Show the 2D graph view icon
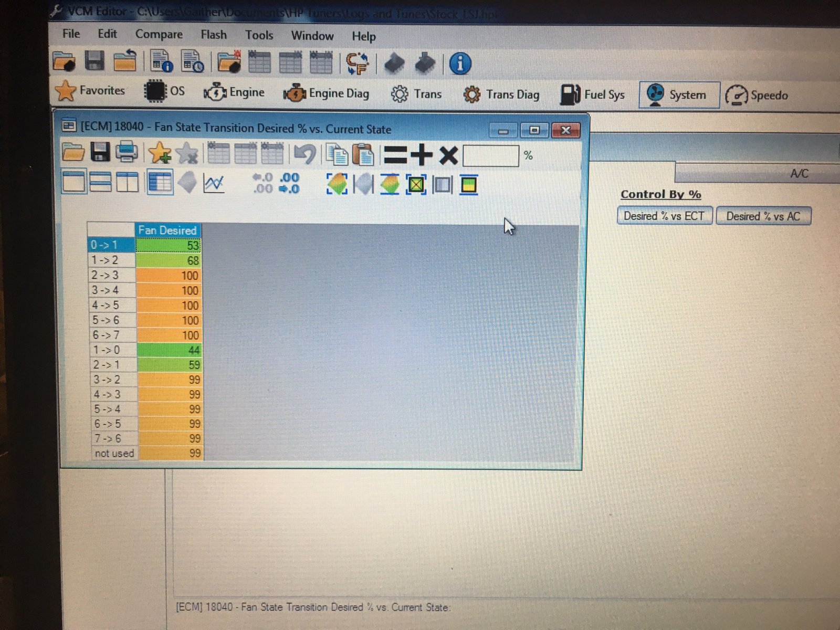The height and width of the screenshot is (630, 840). pyautogui.click(x=214, y=184)
